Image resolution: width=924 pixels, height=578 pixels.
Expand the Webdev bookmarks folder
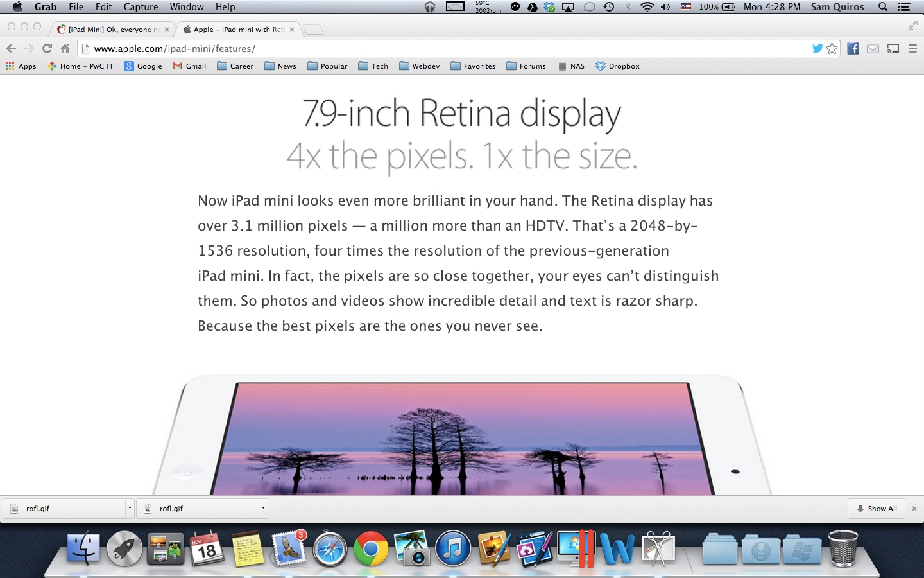(419, 66)
